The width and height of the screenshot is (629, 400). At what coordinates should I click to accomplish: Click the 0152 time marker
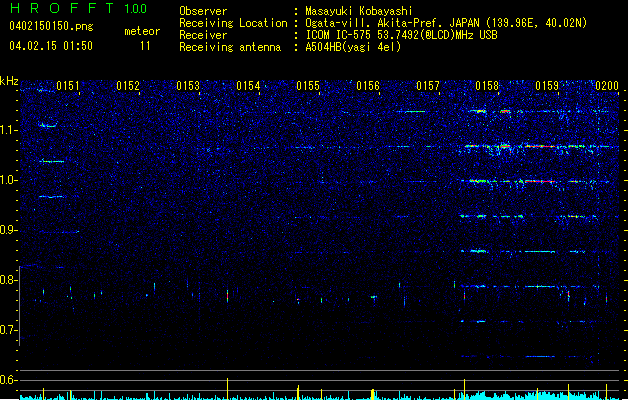(x=128, y=86)
